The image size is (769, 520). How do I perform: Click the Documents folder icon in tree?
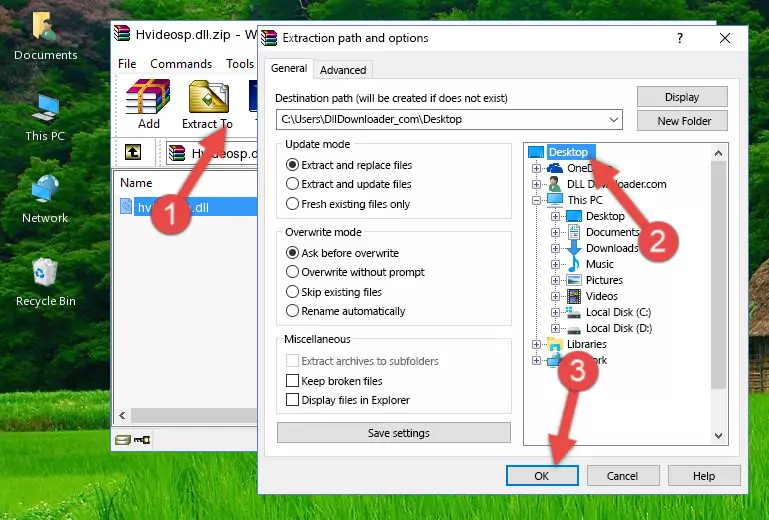tap(574, 232)
